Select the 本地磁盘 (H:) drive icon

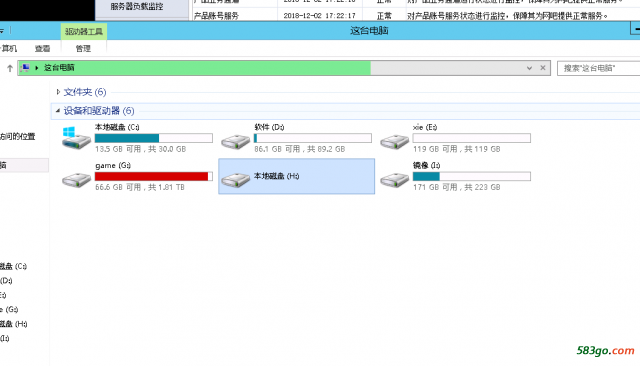click(236, 180)
